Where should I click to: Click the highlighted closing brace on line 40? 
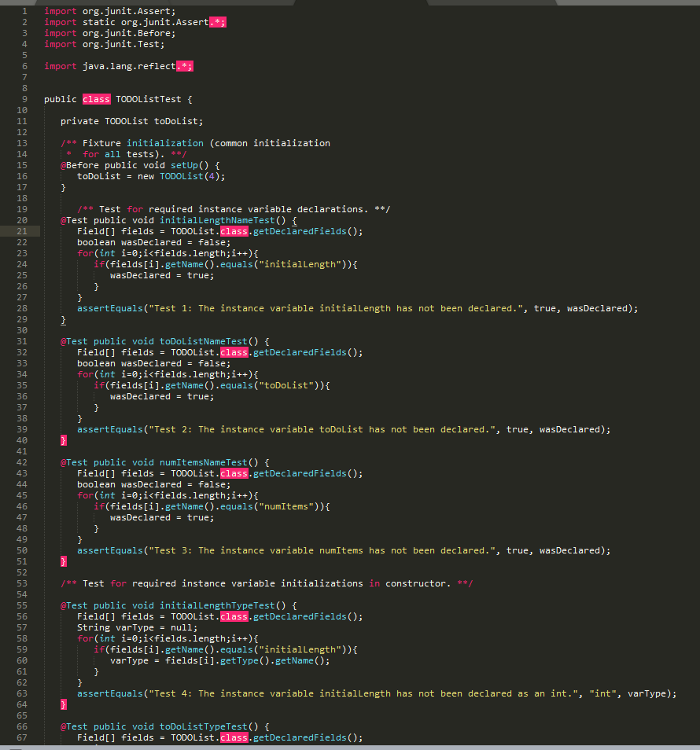coord(63,440)
